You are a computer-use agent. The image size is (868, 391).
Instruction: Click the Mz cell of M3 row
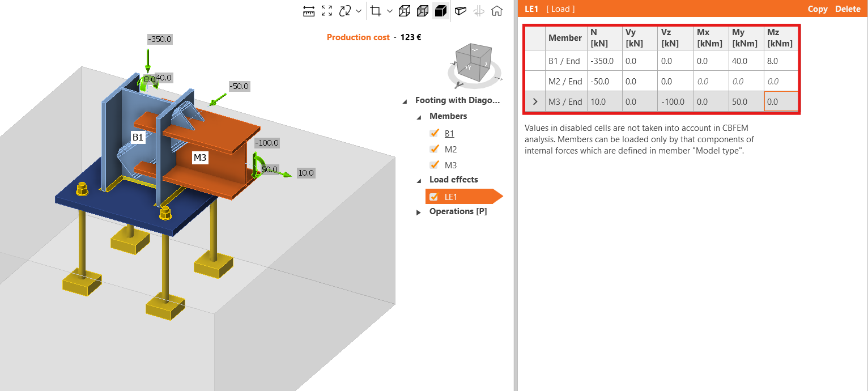781,102
